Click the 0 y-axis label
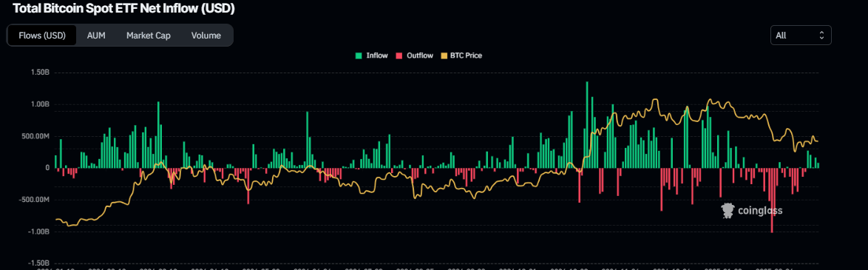This screenshot has width=868, height=270. 47,167
